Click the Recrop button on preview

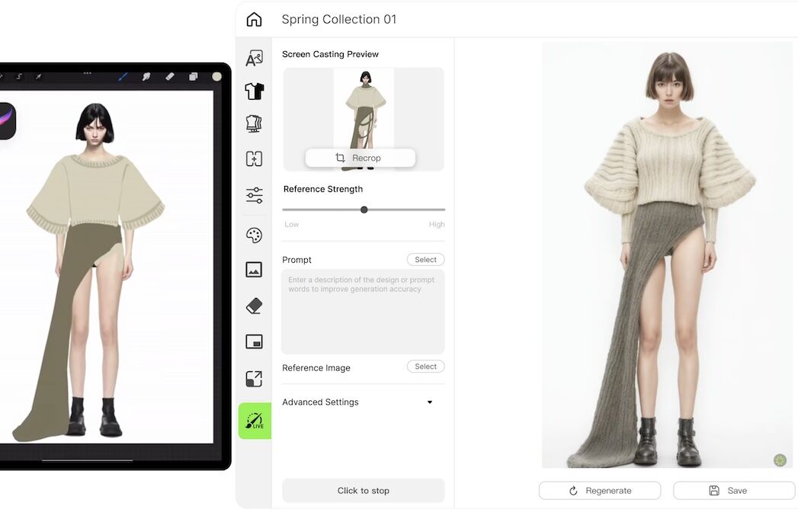(x=360, y=158)
